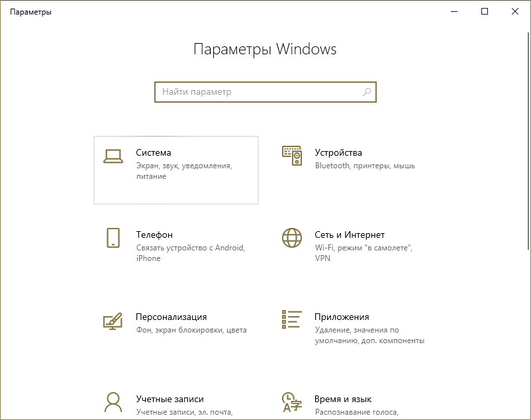This screenshot has height=420, width=531.
Task: Focus the Найти параметр search field
Action: point(258,92)
